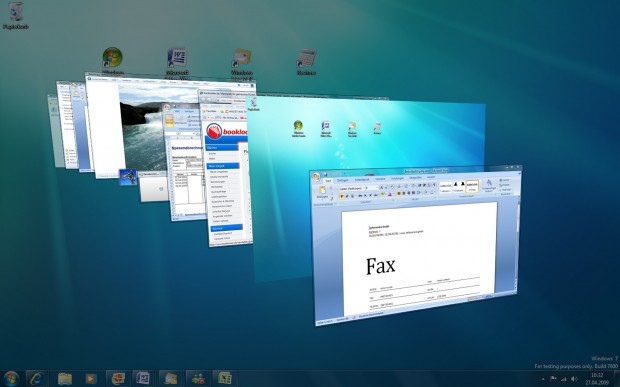The height and width of the screenshot is (387, 620).
Task: Open the Action Center flag icon
Action: (x=553, y=379)
